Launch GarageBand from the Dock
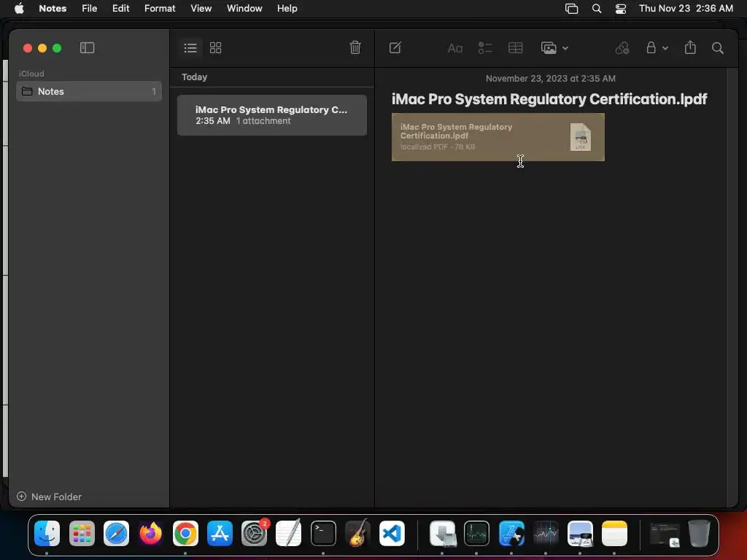This screenshot has width=747, height=560. click(357, 533)
